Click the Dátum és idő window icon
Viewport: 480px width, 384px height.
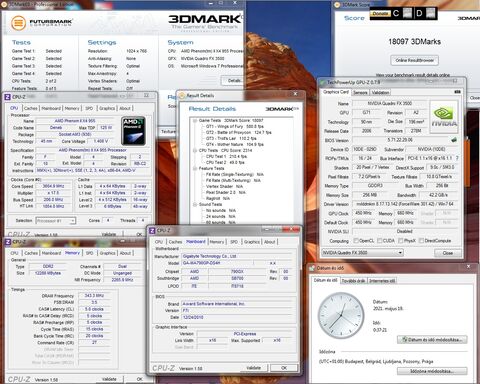(x=312, y=268)
